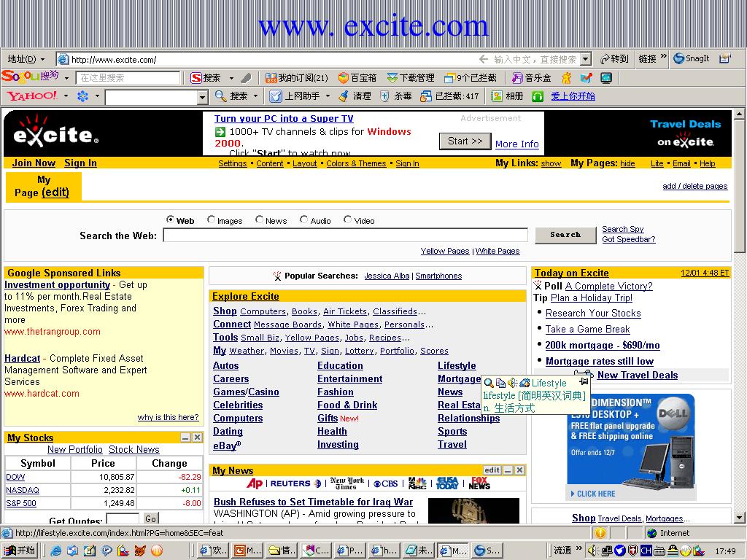Open the Yahoo toolbar search box dropdown
747x560 pixels.
click(x=203, y=97)
